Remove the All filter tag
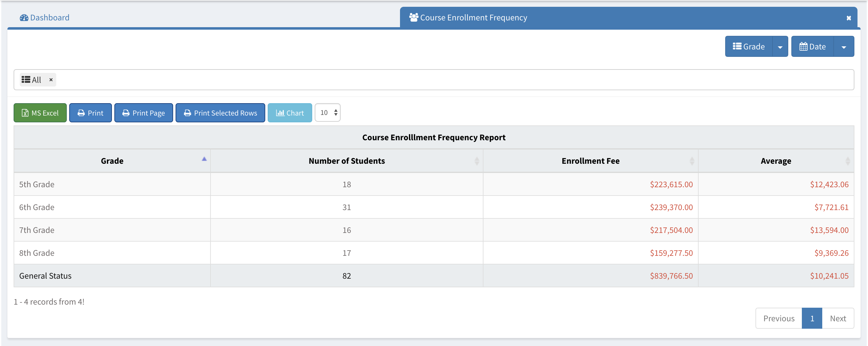868x346 pixels. [x=51, y=80]
